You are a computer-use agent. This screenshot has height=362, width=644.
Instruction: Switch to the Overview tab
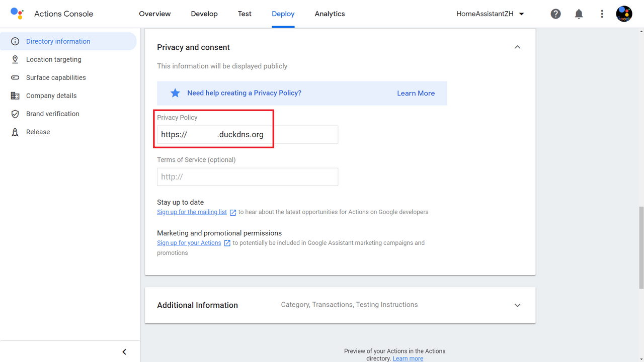tap(155, 14)
